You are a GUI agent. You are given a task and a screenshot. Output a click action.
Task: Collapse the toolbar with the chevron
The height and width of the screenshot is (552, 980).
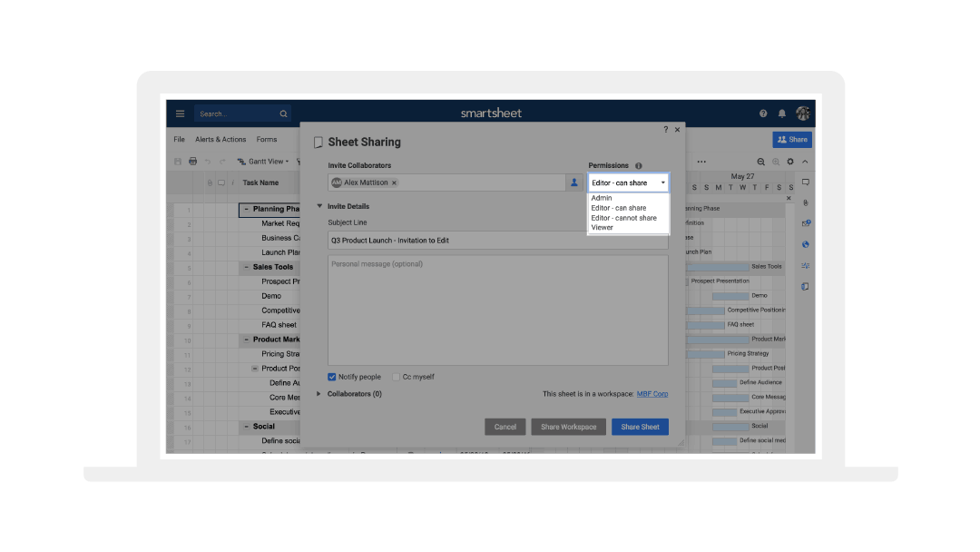[805, 162]
